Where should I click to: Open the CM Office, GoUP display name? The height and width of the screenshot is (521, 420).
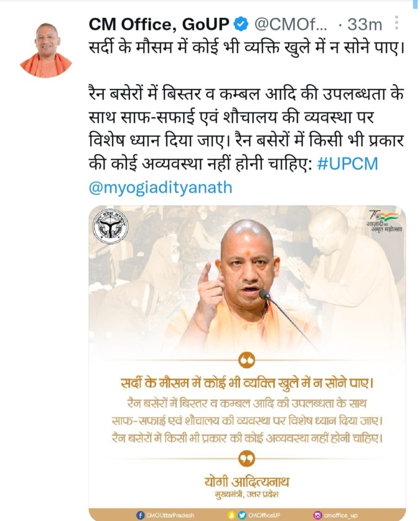point(159,24)
